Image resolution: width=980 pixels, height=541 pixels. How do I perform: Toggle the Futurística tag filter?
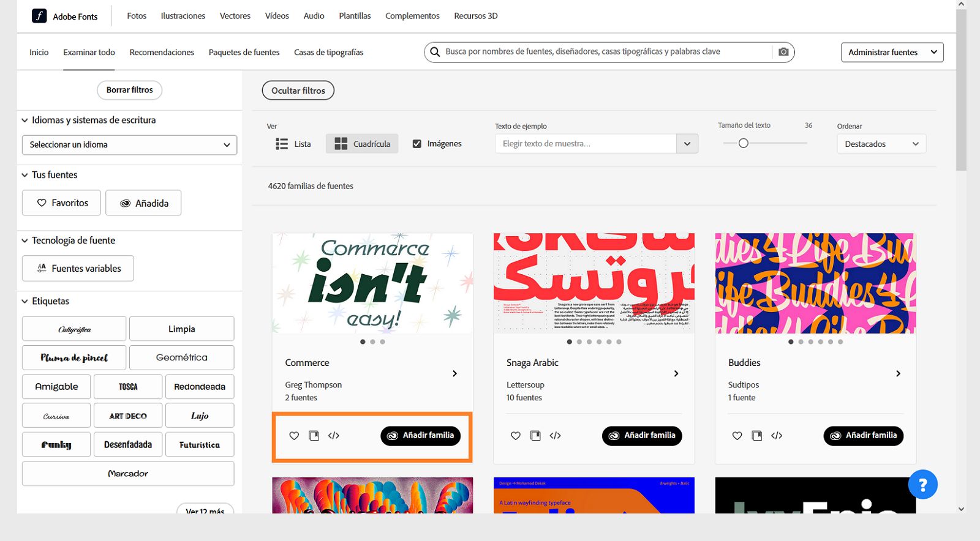[200, 444]
